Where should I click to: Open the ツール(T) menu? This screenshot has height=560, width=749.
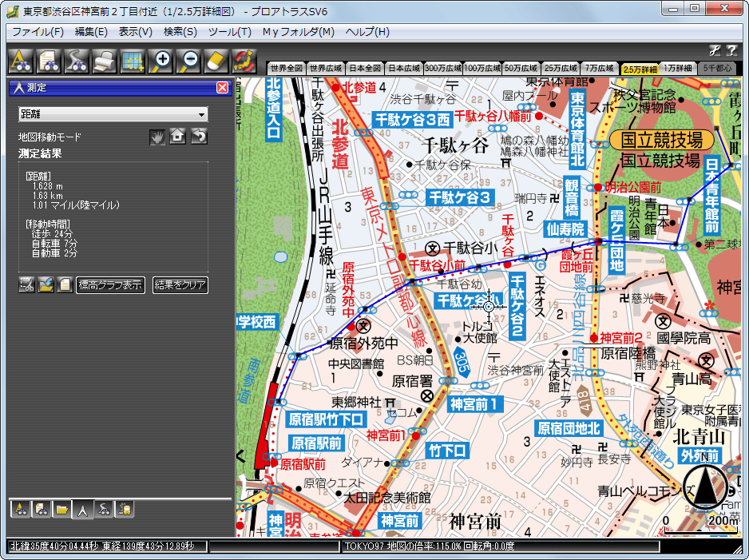click(x=229, y=32)
